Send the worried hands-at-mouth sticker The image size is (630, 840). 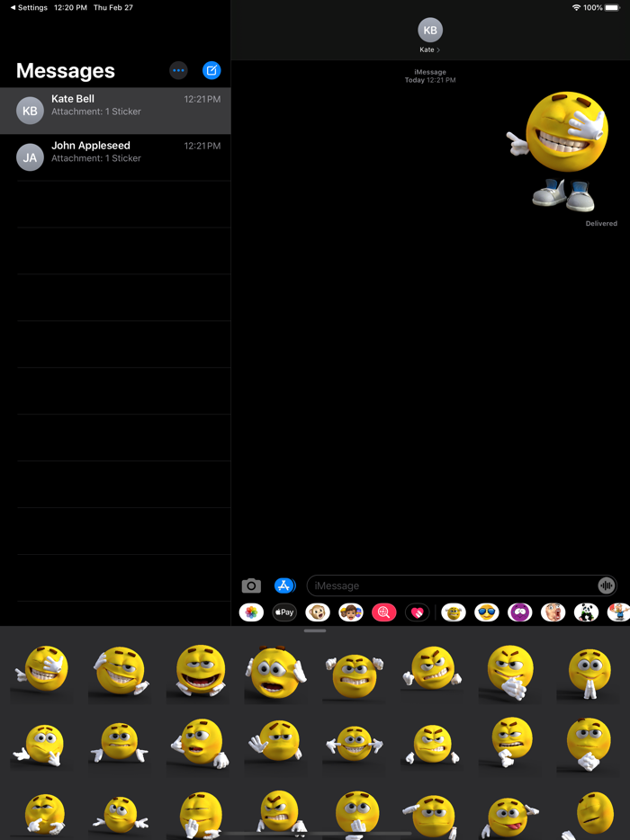(357, 816)
